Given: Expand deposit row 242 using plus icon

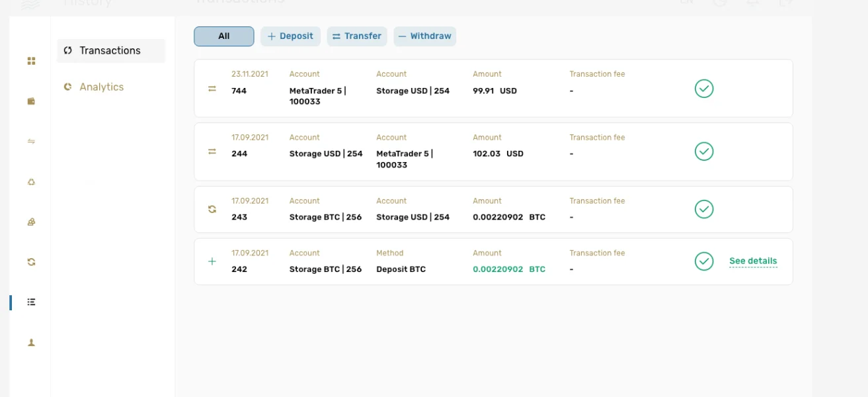Looking at the screenshot, I should point(212,261).
